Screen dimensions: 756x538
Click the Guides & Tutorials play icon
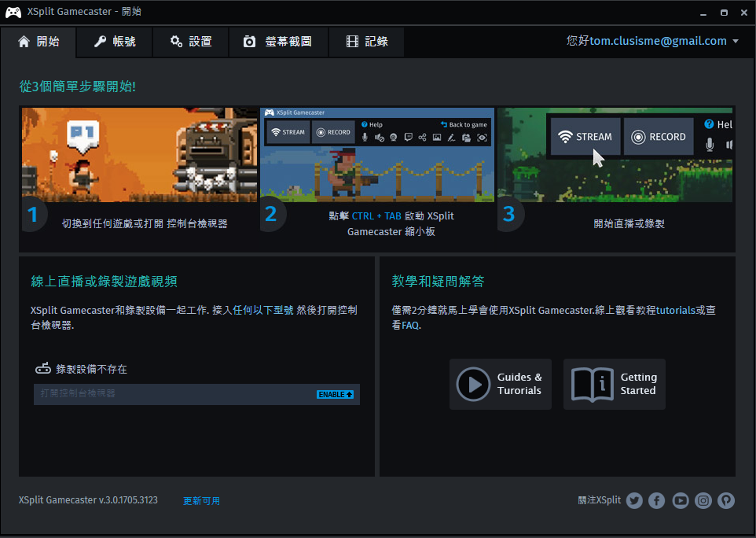point(473,384)
